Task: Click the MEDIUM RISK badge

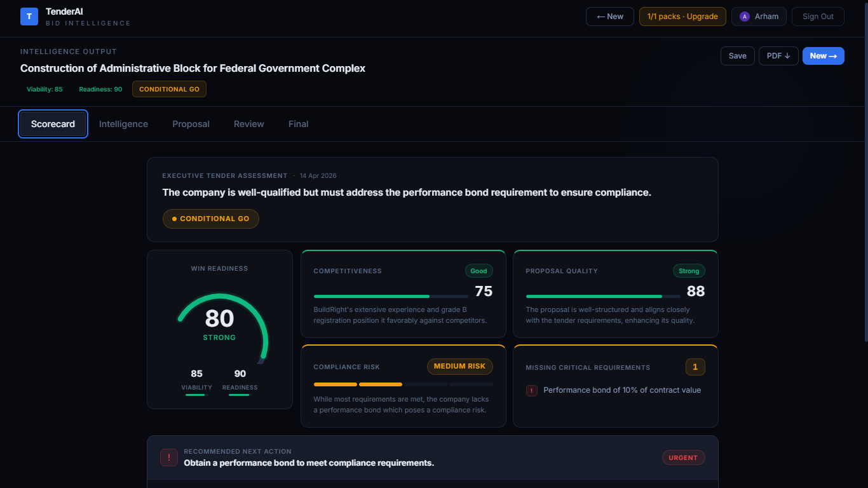Action: (460, 366)
